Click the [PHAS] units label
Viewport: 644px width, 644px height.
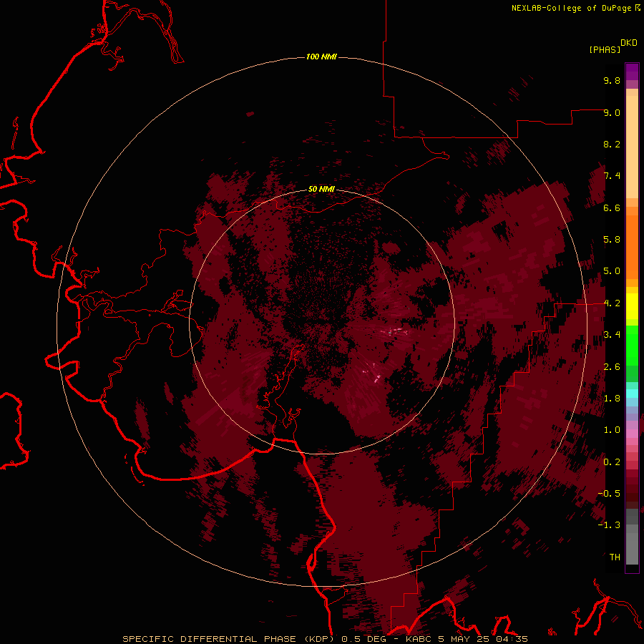coord(605,49)
